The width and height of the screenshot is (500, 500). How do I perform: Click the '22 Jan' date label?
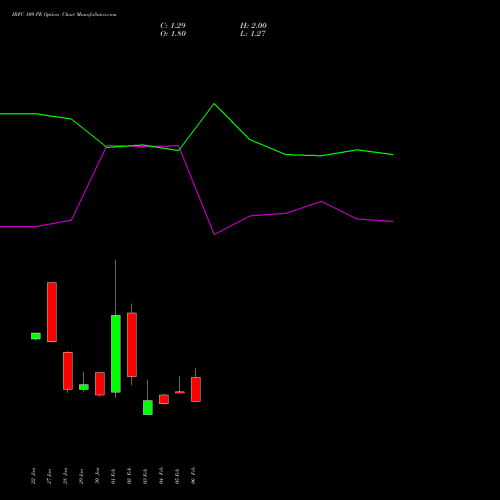point(33,476)
